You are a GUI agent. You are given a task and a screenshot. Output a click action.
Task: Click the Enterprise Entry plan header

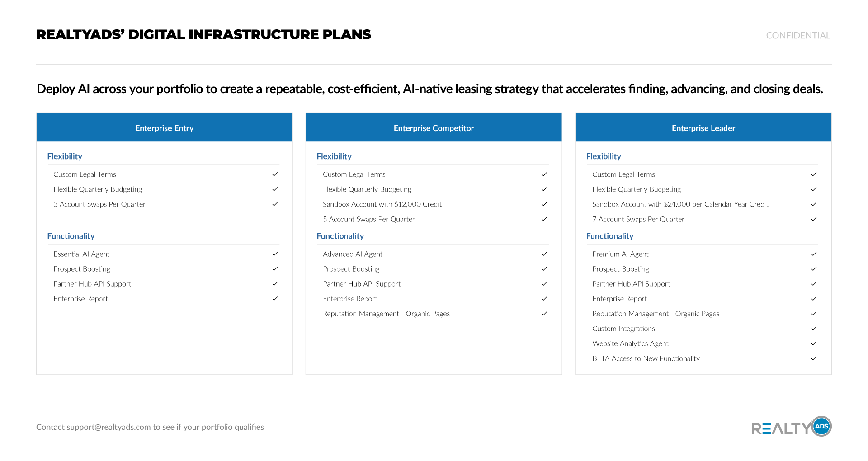point(165,128)
